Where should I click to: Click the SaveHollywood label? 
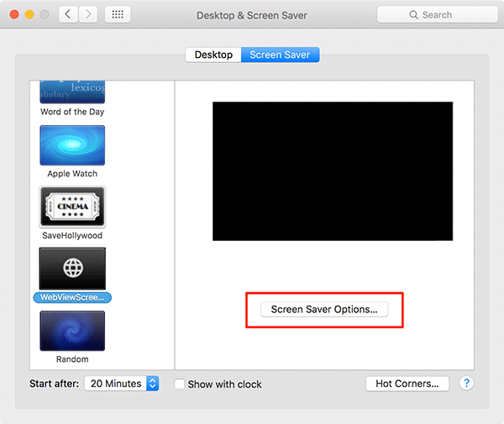pyautogui.click(x=72, y=235)
